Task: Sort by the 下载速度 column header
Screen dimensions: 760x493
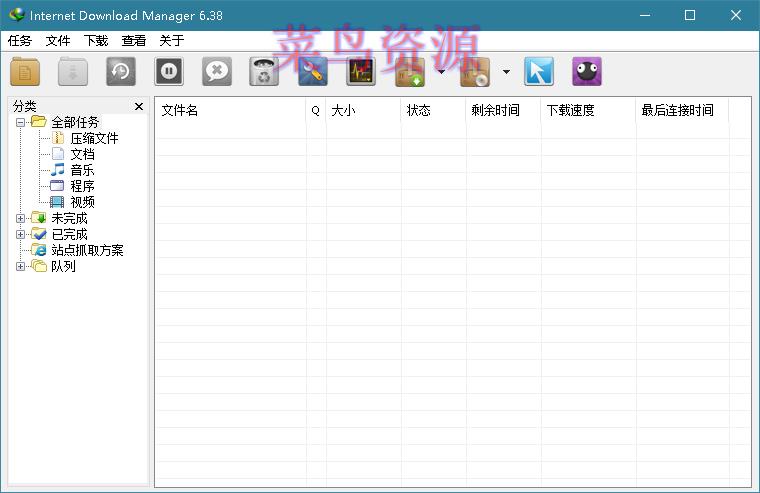Action: tap(588, 111)
